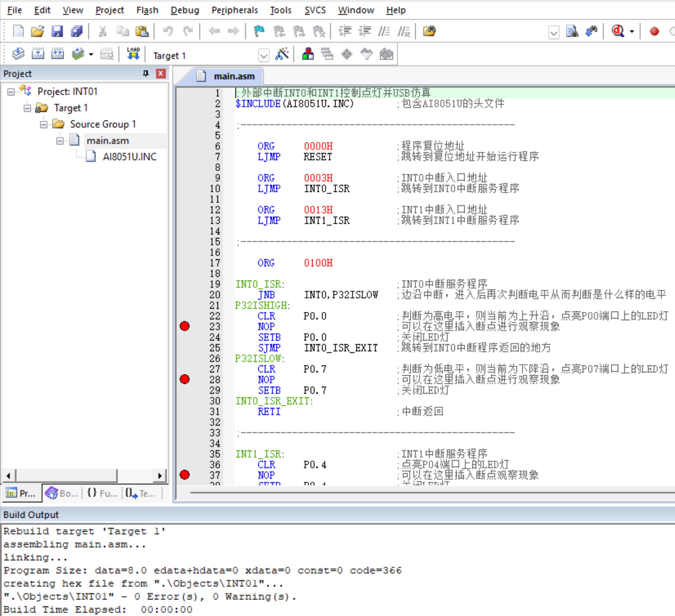Collapse the main.asm tree node
The width and height of the screenshot is (675, 616).
tap(60, 141)
